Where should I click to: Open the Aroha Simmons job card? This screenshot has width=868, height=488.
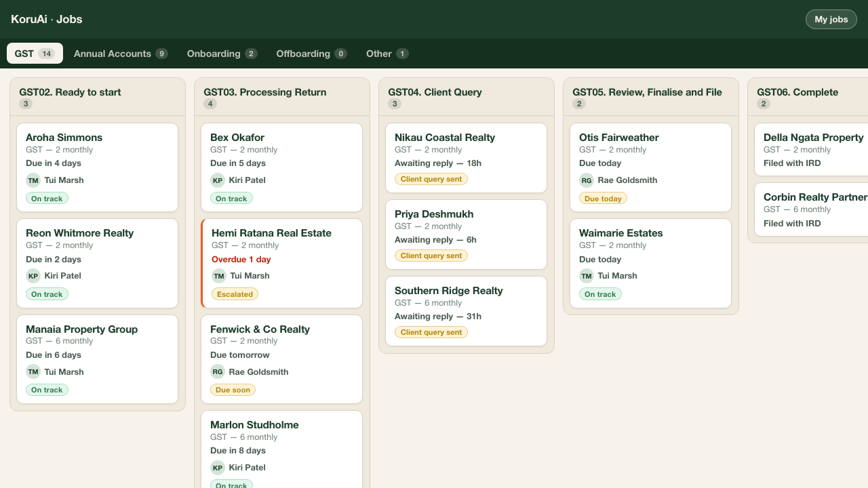pos(98,167)
